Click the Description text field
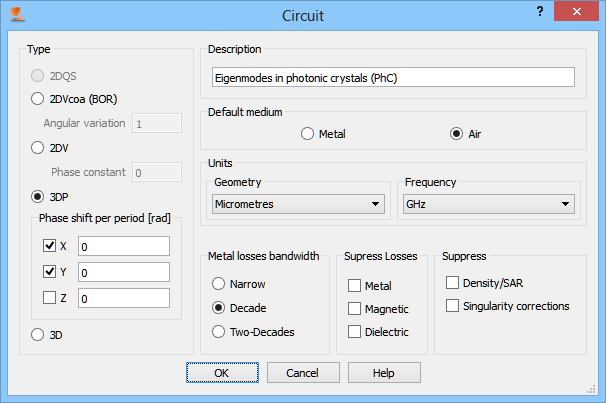Image resolution: width=606 pixels, height=403 pixels. [393, 77]
